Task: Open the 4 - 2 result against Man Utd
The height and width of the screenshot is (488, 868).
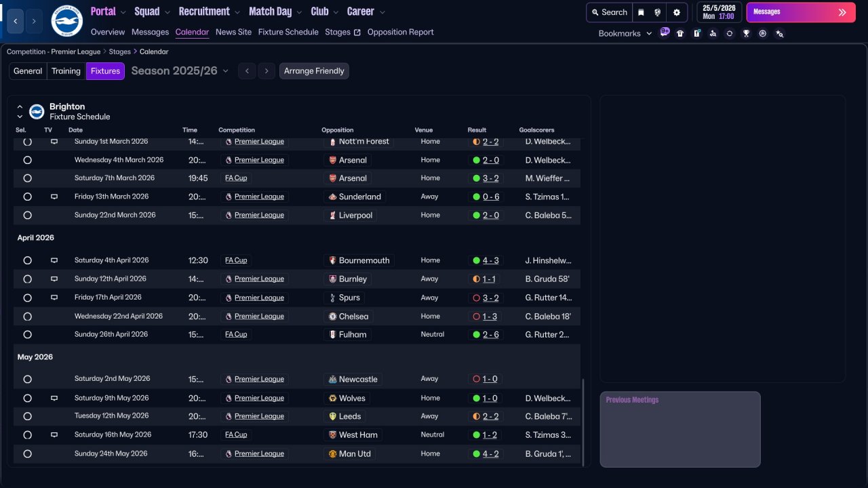Action: 490,453
